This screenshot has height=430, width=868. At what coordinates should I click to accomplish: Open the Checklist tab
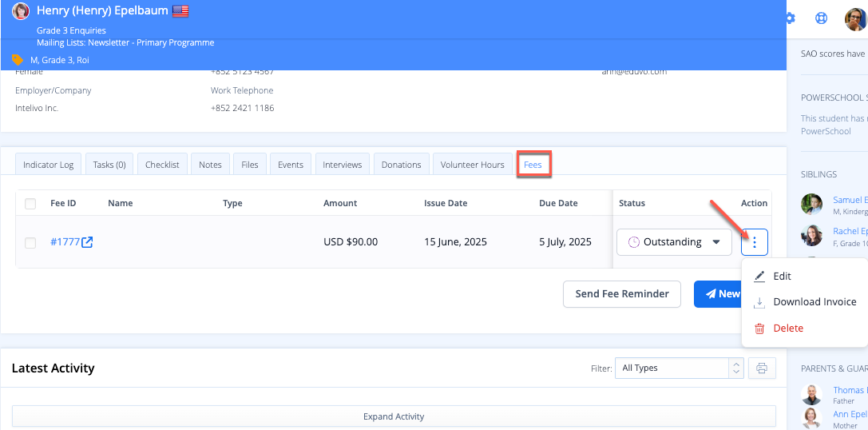162,165
